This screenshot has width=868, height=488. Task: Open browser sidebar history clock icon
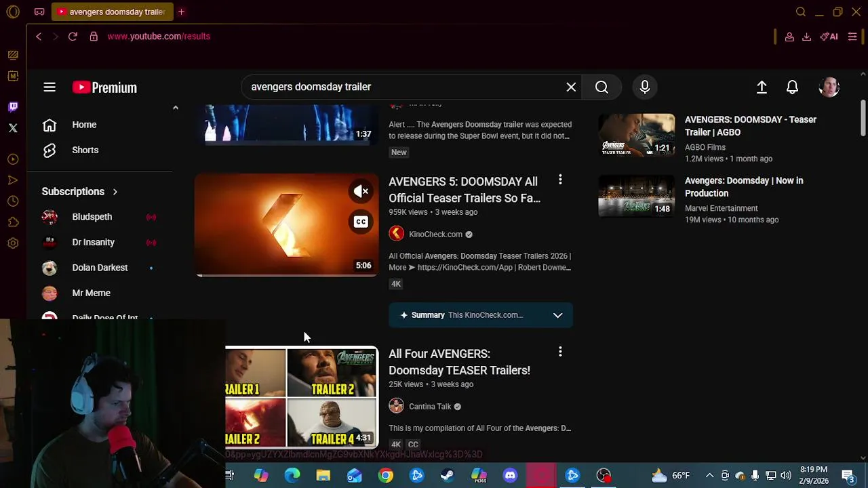pyautogui.click(x=13, y=201)
